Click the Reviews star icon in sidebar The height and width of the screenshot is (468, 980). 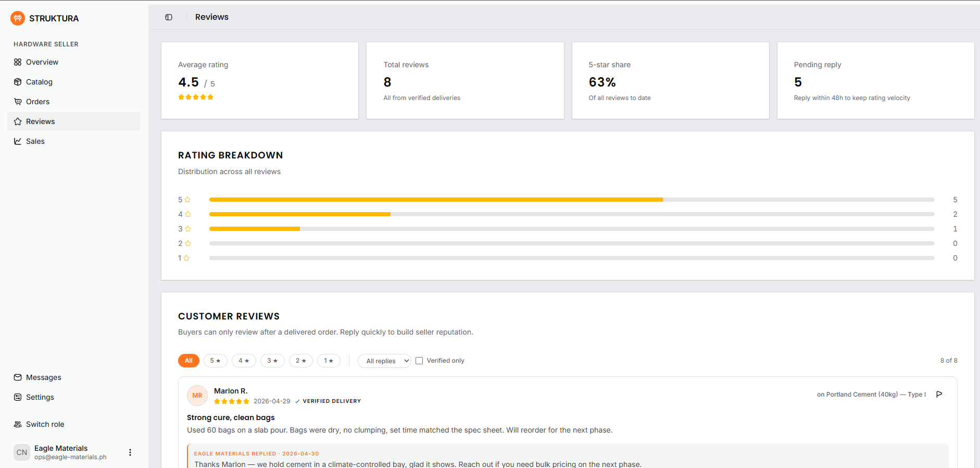18,121
